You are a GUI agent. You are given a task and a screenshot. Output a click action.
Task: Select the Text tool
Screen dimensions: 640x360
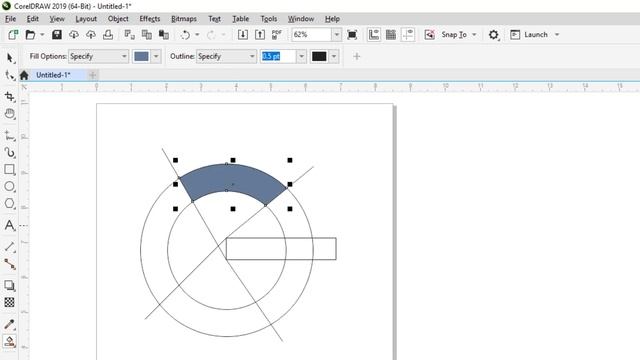(10, 225)
